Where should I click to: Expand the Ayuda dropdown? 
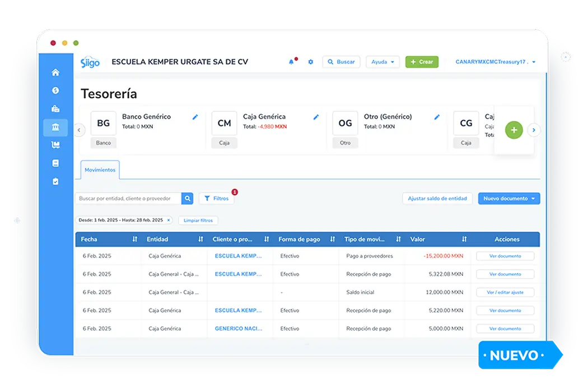click(x=382, y=62)
